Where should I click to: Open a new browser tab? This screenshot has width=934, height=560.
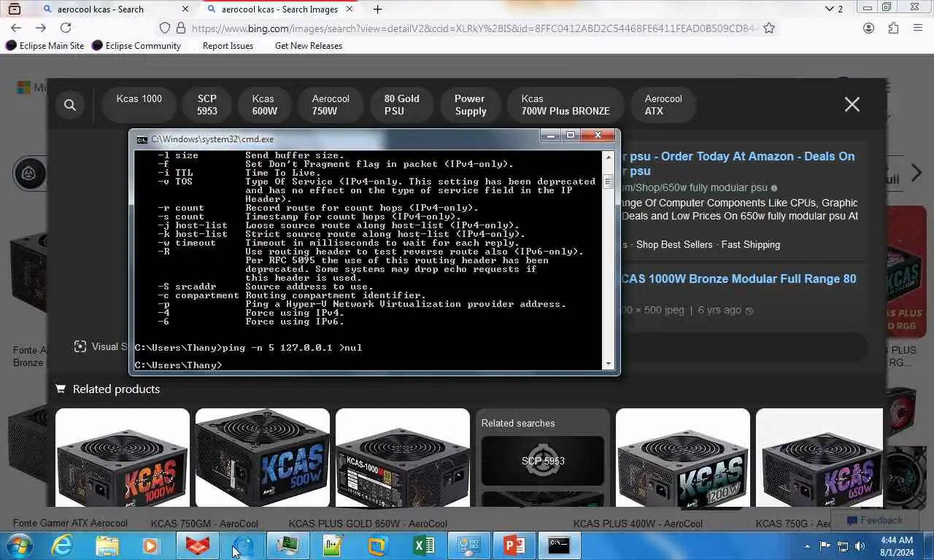point(377,9)
